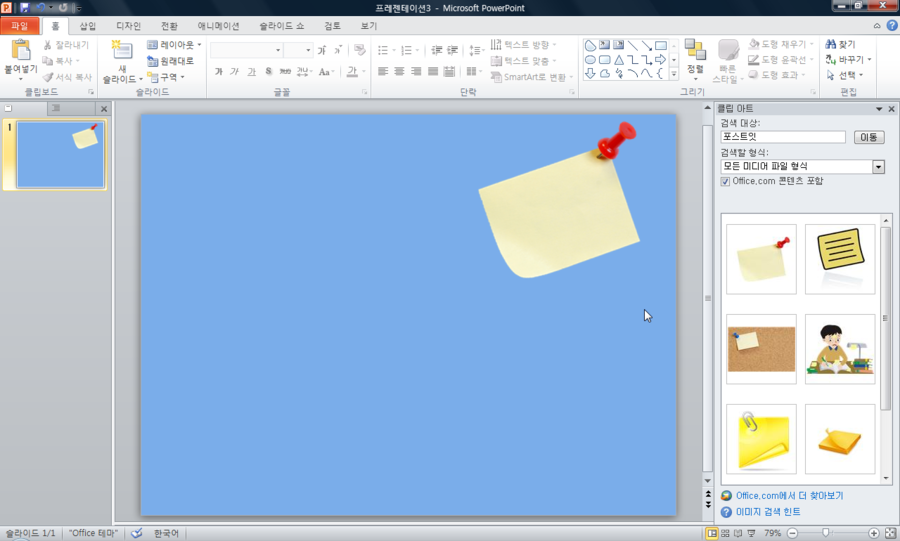Toggle the Office.com 콘텐츠 포함 checkbox
Image resolution: width=900 pixels, height=541 pixels.
725,181
